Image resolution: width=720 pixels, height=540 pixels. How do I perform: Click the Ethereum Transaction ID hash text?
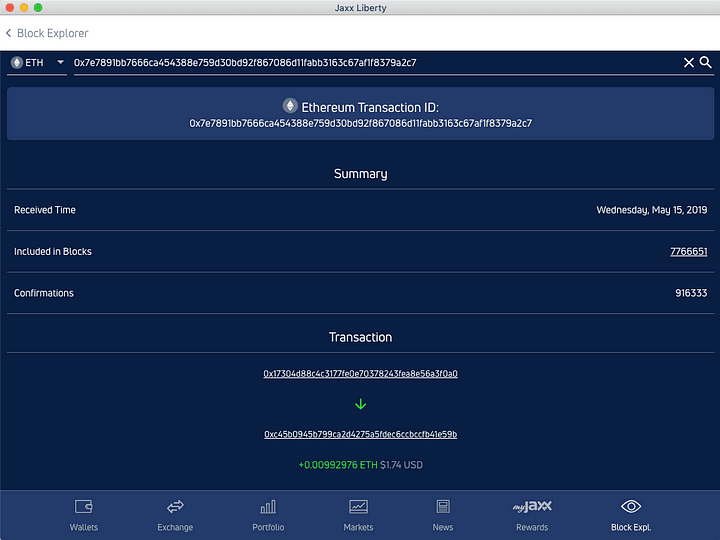coord(360,123)
